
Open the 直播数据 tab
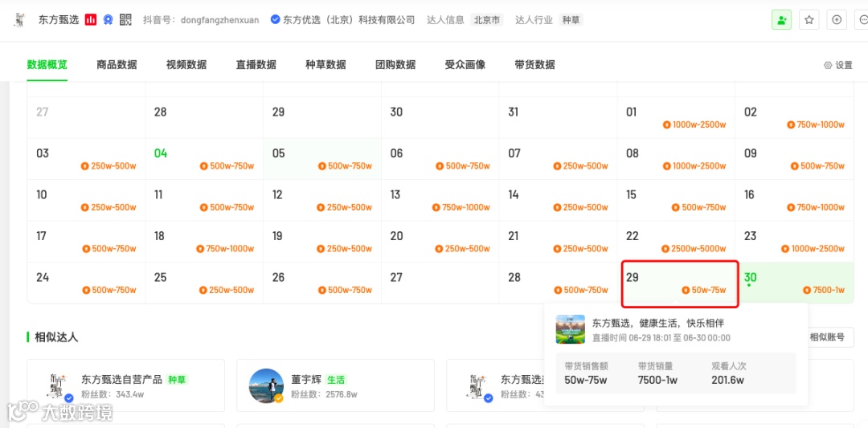tap(256, 65)
